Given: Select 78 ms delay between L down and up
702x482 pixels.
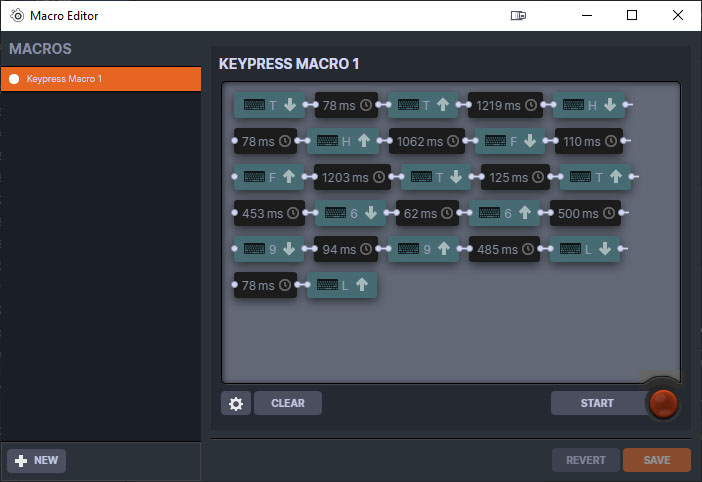Looking at the screenshot, I should tap(265, 285).
